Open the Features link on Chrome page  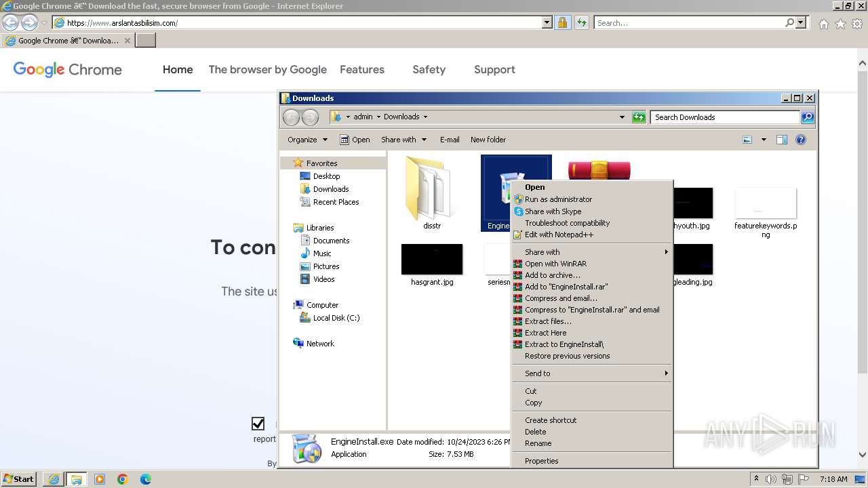point(362,69)
